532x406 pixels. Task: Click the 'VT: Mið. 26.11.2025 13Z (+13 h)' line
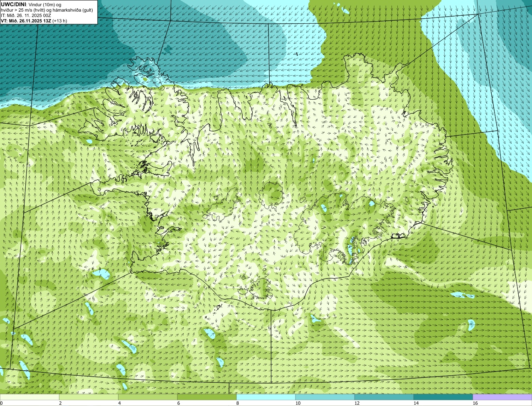(34, 20)
